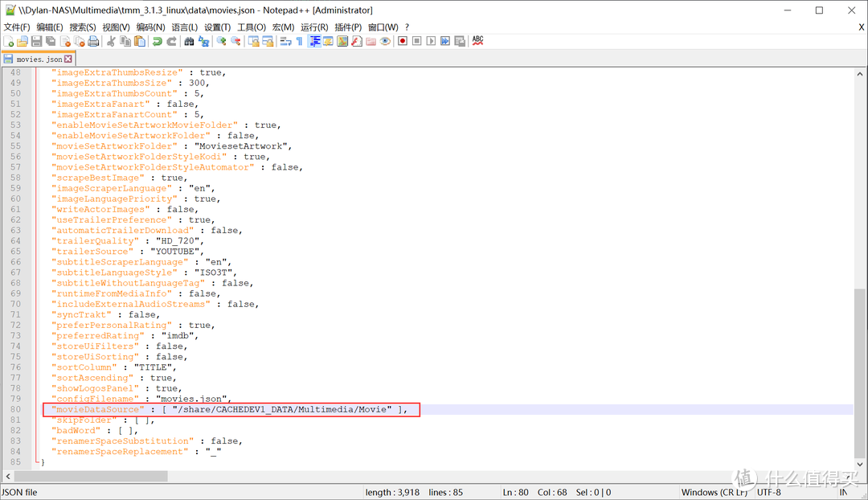This screenshot has height=500, width=868.
Task: Open the Replace dialog icon
Action: [x=203, y=42]
